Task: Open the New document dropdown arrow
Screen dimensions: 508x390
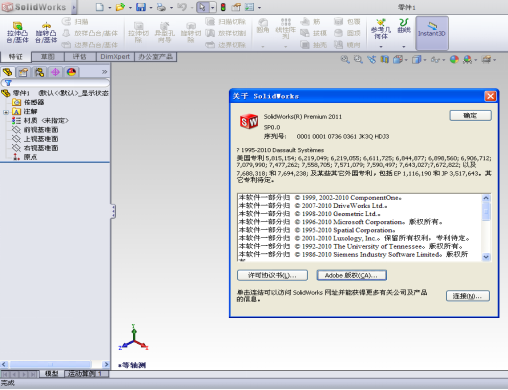Action: (x=110, y=7)
